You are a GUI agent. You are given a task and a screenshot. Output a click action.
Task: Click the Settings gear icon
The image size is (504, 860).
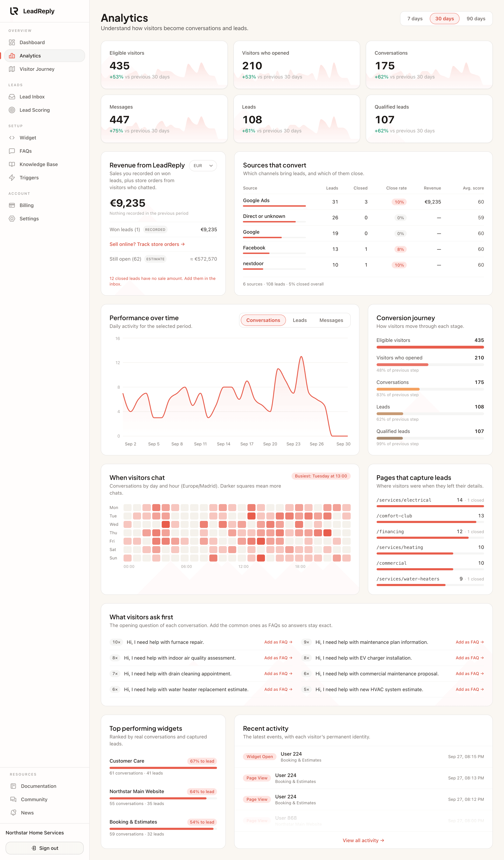pos(12,218)
